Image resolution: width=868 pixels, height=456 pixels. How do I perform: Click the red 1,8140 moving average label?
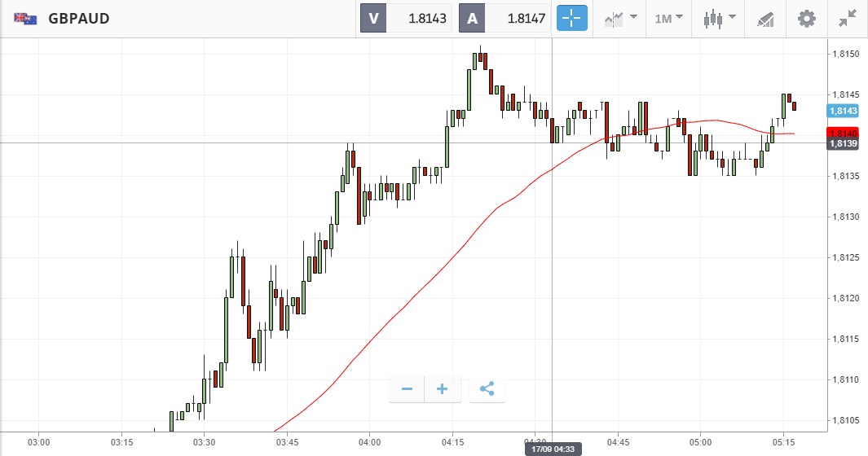point(842,133)
